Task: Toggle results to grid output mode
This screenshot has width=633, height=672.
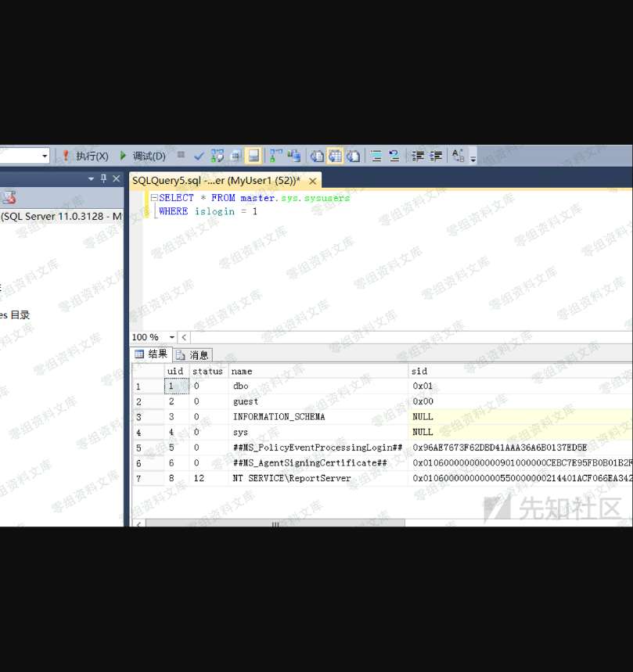Action: (335, 156)
